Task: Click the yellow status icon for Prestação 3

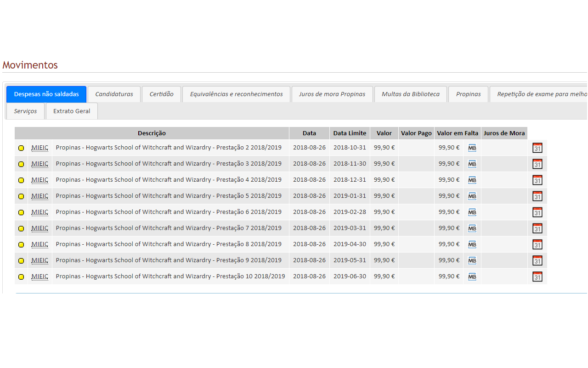Action: coord(21,164)
